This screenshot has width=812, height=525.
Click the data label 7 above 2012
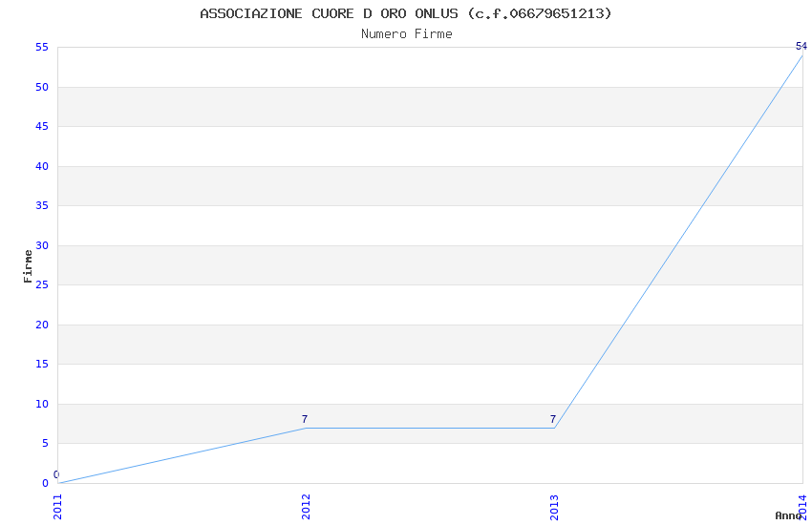pos(305,419)
